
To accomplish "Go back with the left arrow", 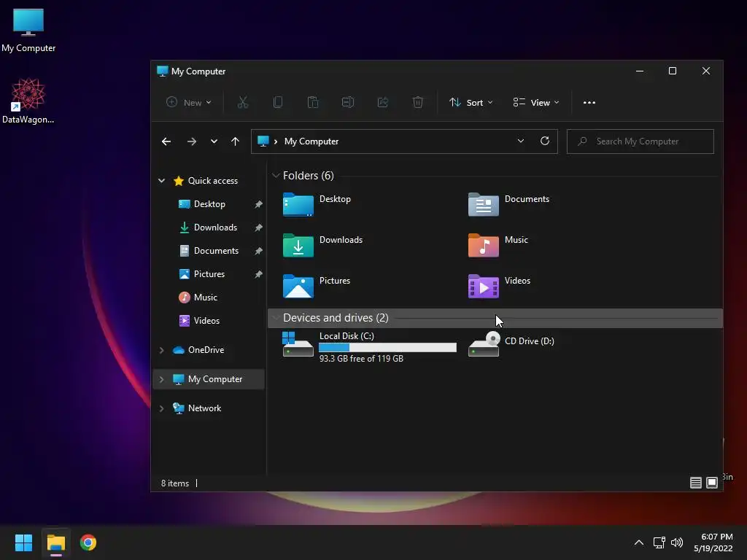I will tap(166, 141).
